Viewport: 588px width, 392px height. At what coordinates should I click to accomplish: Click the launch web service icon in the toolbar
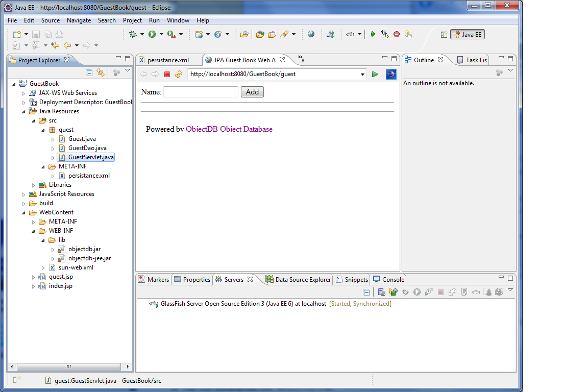330,35
